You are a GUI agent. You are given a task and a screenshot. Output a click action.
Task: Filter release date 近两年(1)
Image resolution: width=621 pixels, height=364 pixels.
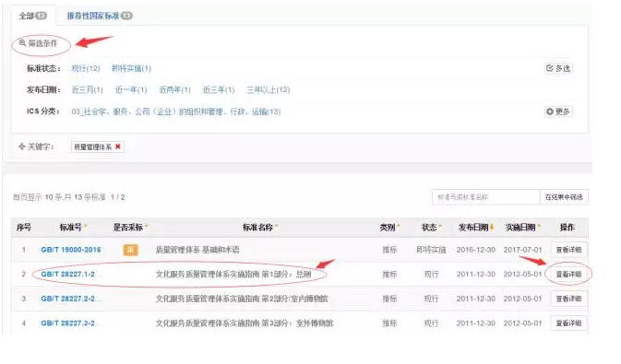tap(174, 89)
